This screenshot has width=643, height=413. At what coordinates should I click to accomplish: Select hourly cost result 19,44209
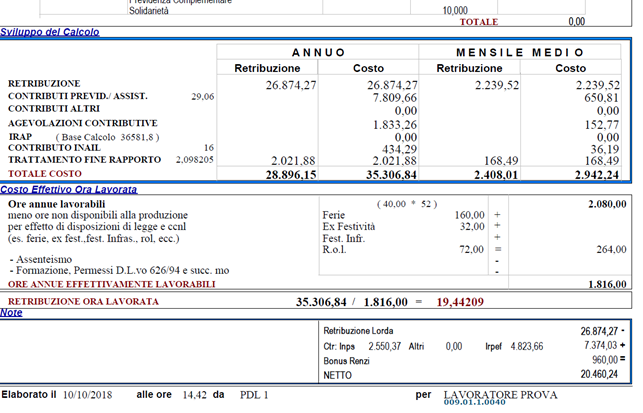click(460, 302)
